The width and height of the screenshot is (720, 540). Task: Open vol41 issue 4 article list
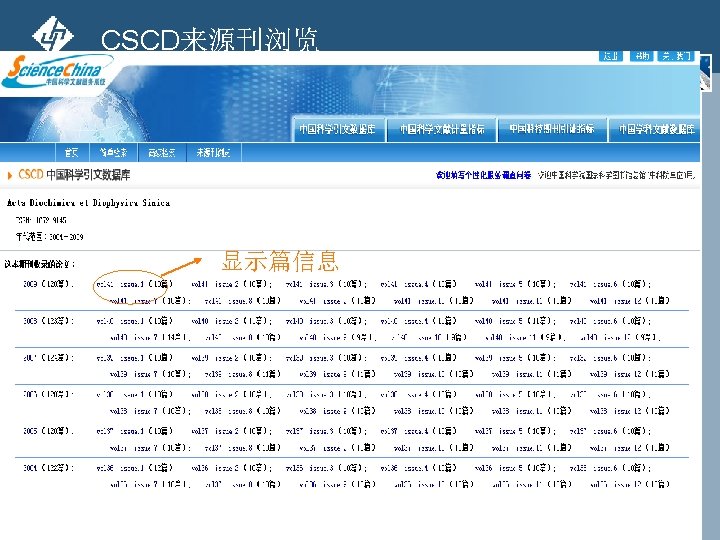(x=418, y=284)
